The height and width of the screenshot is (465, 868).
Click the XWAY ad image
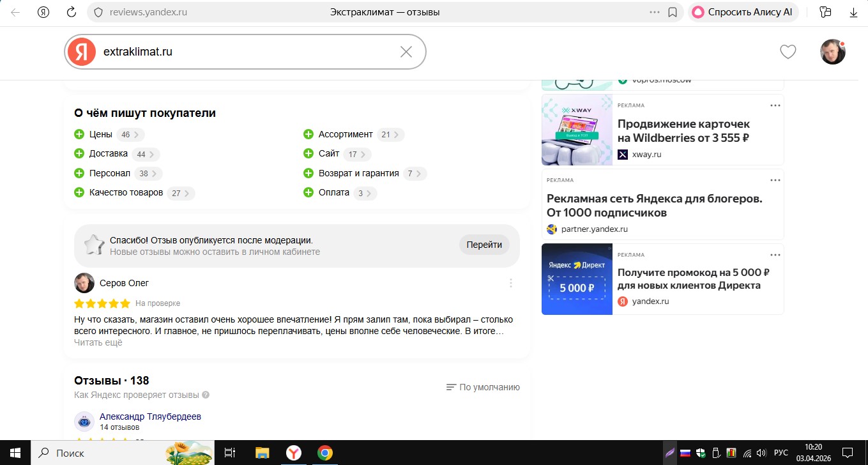tap(577, 130)
